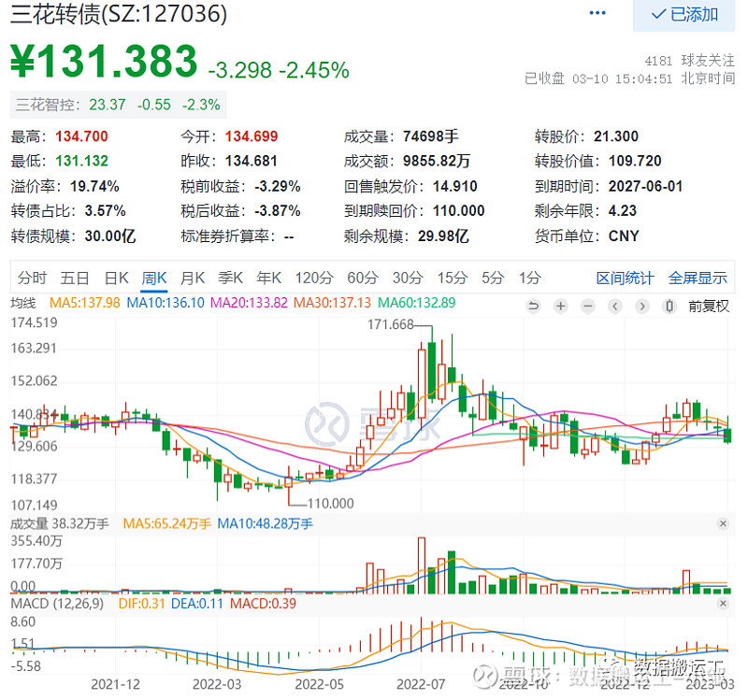Select the 日K chart tab
This screenshot has height=700, width=748.
(x=116, y=278)
